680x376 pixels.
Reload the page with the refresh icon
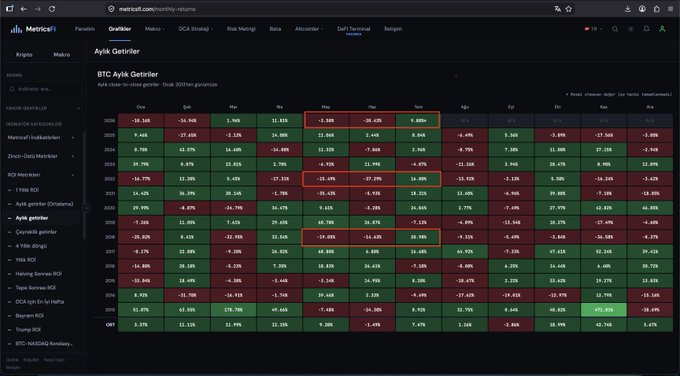[x=52, y=9]
